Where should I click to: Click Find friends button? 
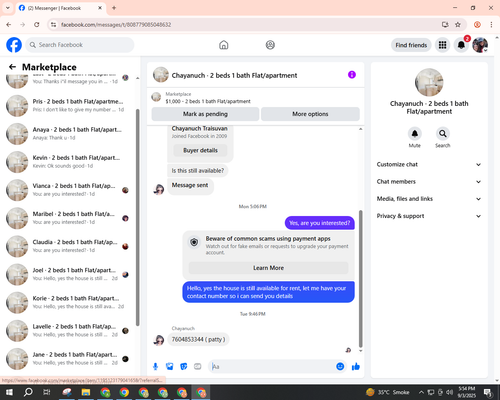click(411, 45)
